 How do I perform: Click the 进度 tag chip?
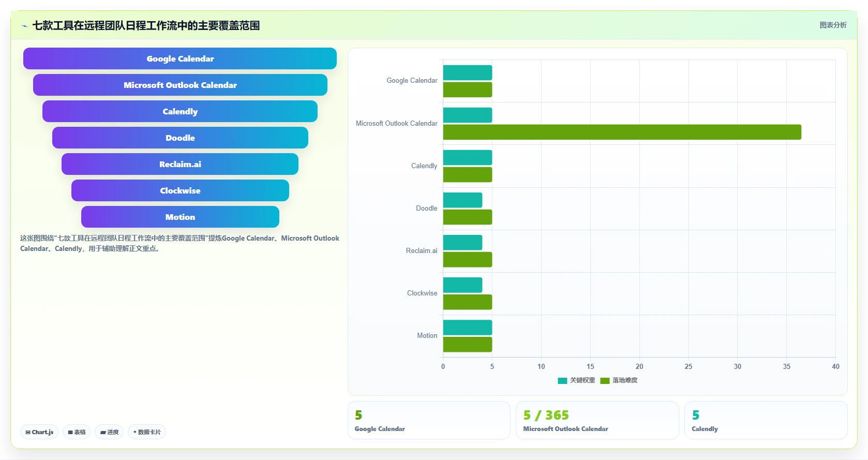(109, 432)
